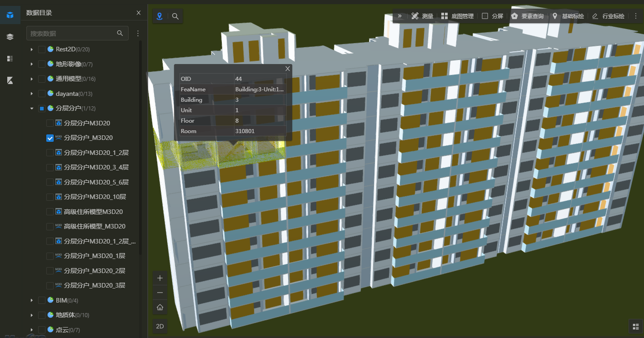The image size is (644, 338).
Task: Open the 要素查询 feature query tool
Action: click(527, 16)
